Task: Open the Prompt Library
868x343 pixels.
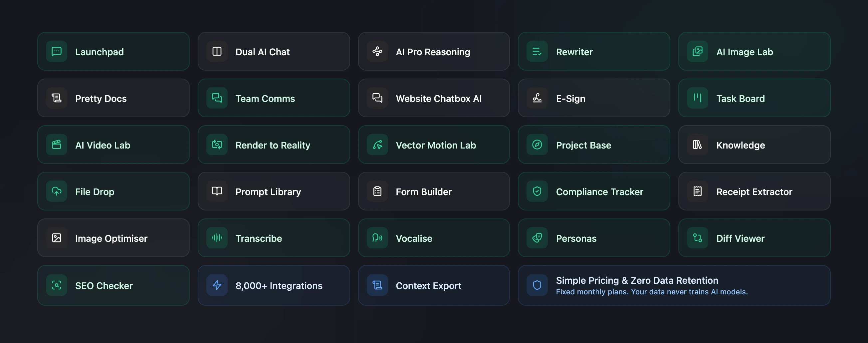Action: 274,191
